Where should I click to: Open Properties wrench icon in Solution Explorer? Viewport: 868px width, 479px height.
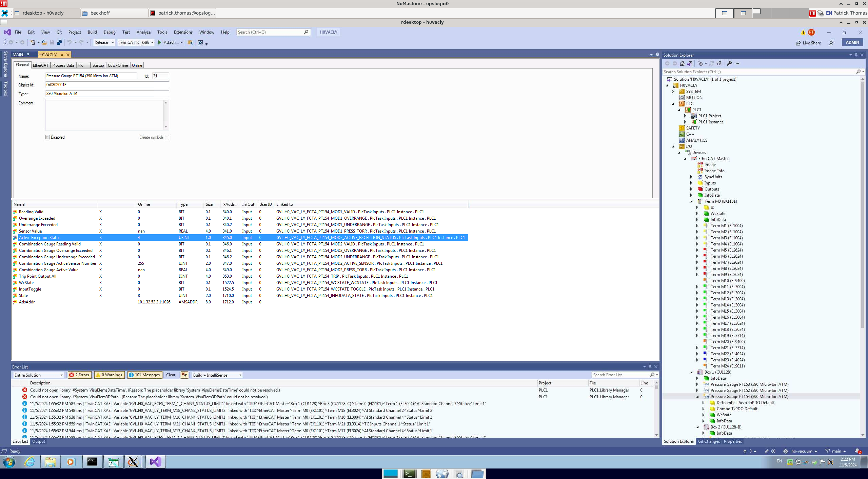point(729,63)
